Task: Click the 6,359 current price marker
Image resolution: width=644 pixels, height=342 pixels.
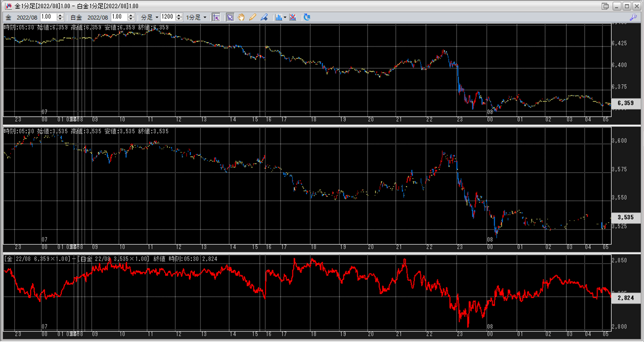Action: tap(626, 103)
